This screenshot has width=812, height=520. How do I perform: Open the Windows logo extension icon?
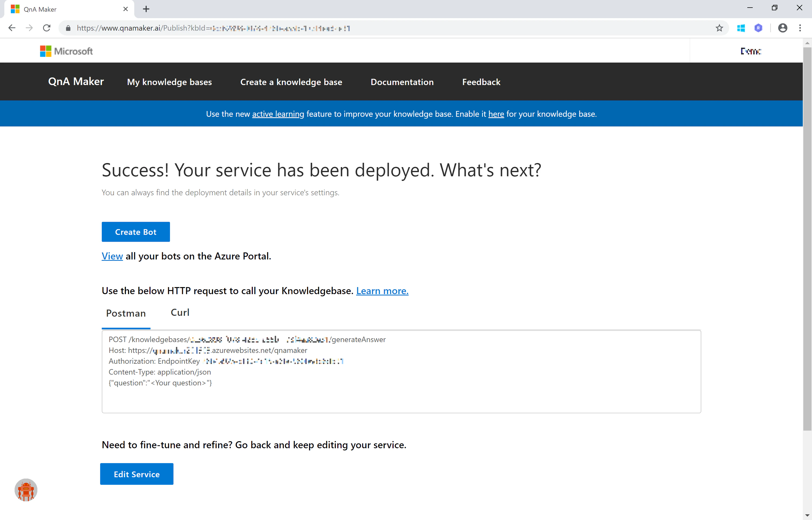pyautogui.click(x=741, y=28)
